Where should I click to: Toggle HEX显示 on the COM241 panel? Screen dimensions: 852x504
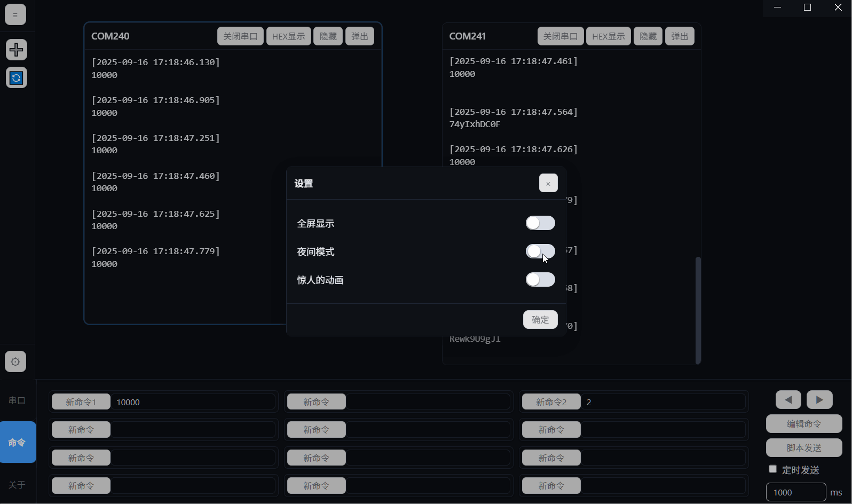[x=608, y=36]
